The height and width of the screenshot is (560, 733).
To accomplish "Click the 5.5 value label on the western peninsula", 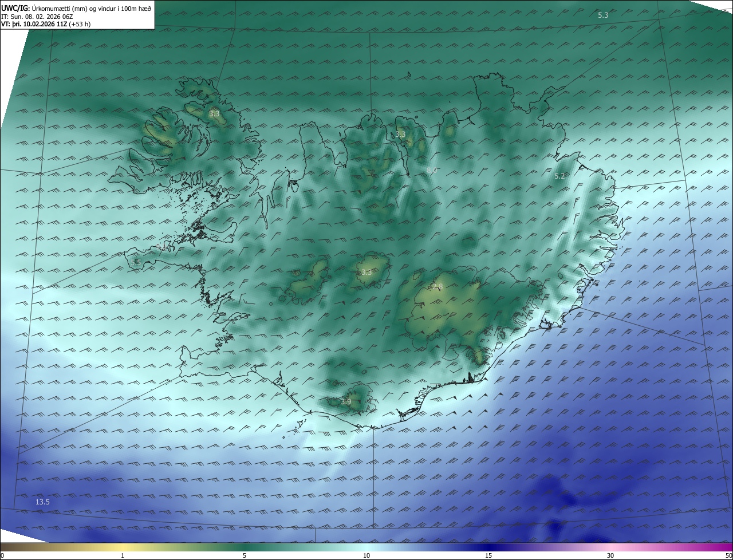I will pos(136,262).
